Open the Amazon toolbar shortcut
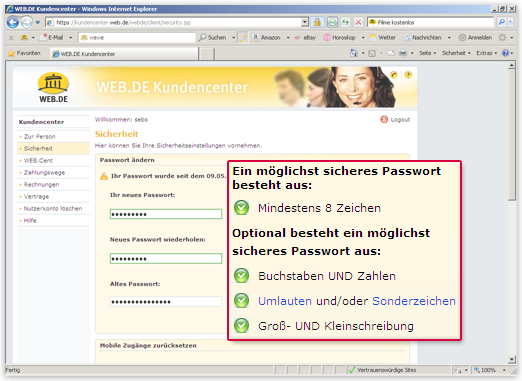522x381 pixels. [266, 38]
